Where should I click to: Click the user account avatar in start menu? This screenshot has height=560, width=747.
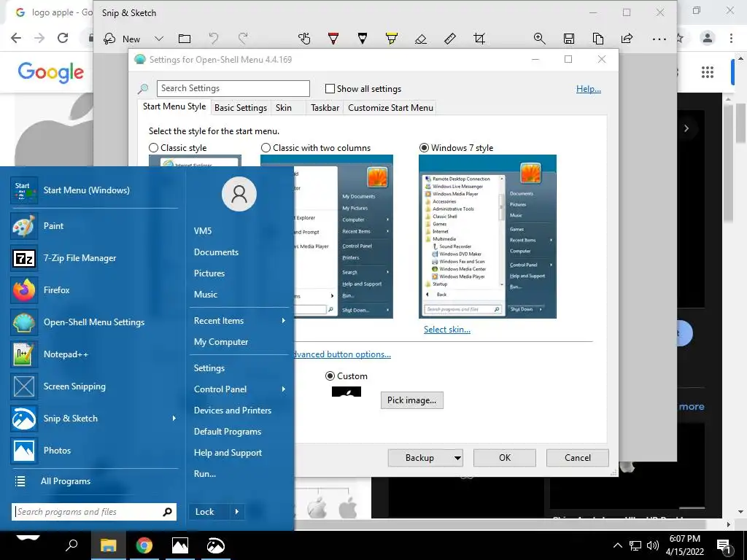tap(239, 194)
